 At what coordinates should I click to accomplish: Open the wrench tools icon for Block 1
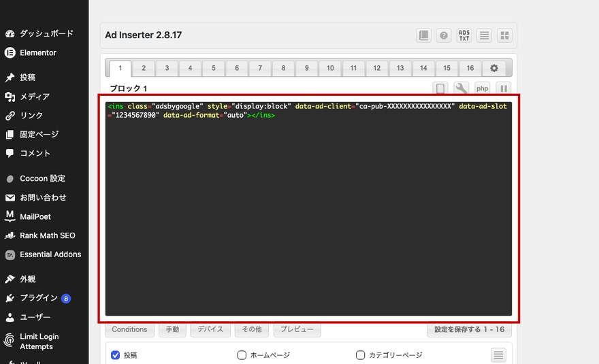(461, 88)
